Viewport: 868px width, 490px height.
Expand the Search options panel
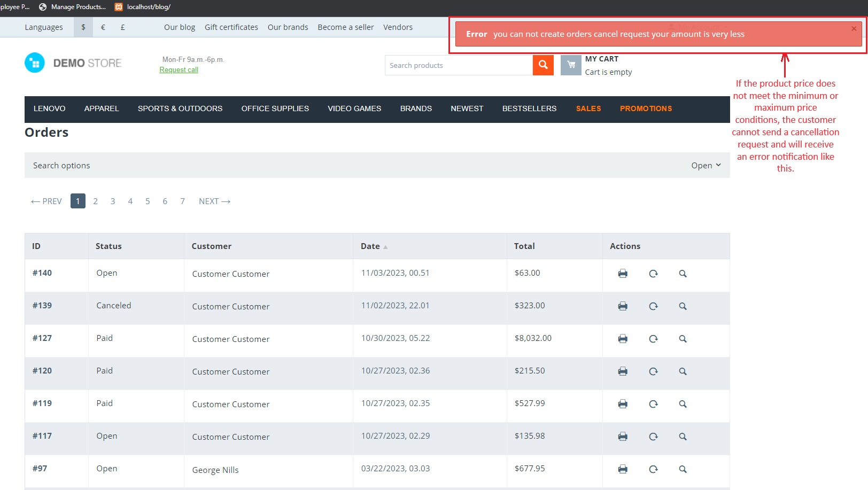pyautogui.click(x=377, y=165)
